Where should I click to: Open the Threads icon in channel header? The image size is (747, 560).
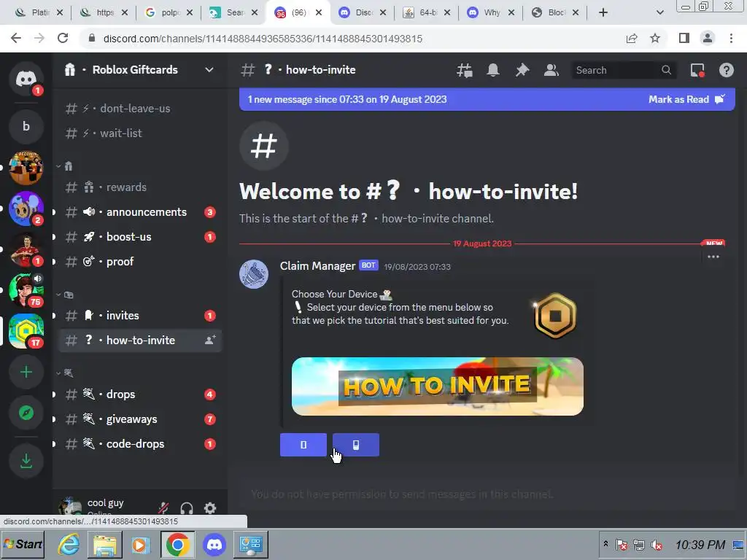pos(465,70)
